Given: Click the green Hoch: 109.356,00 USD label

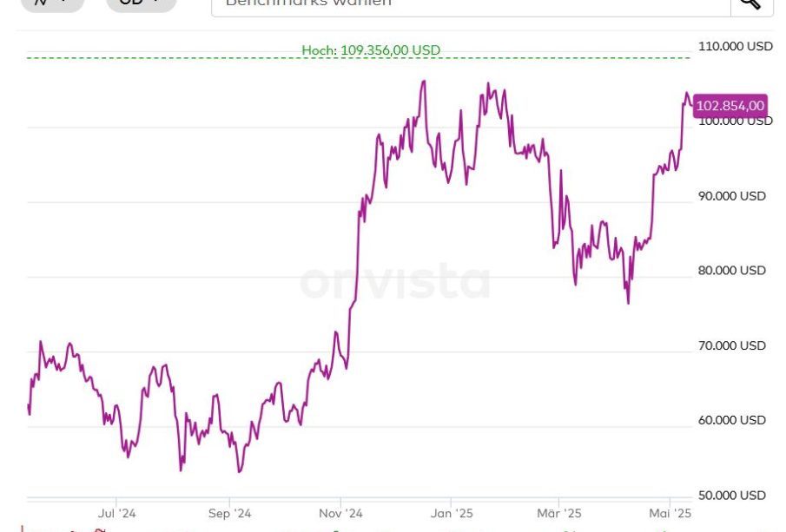Looking at the screenshot, I should (x=371, y=50).
